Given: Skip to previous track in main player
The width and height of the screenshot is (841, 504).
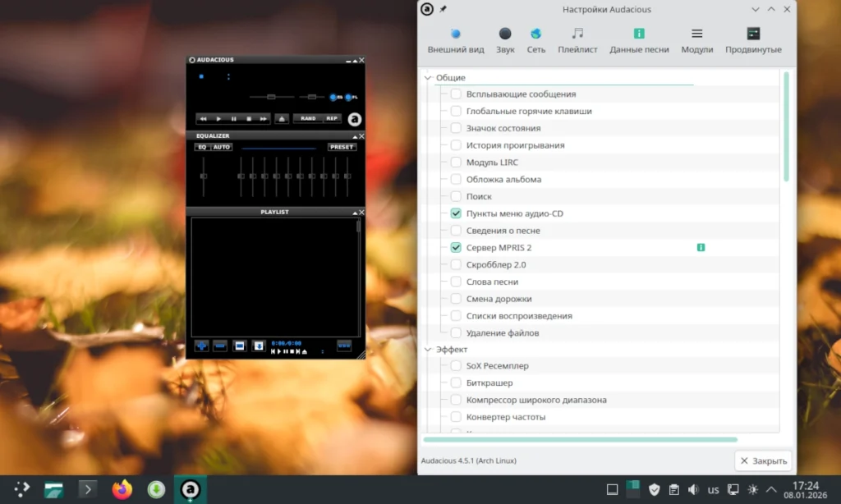Looking at the screenshot, I should 204,118.
